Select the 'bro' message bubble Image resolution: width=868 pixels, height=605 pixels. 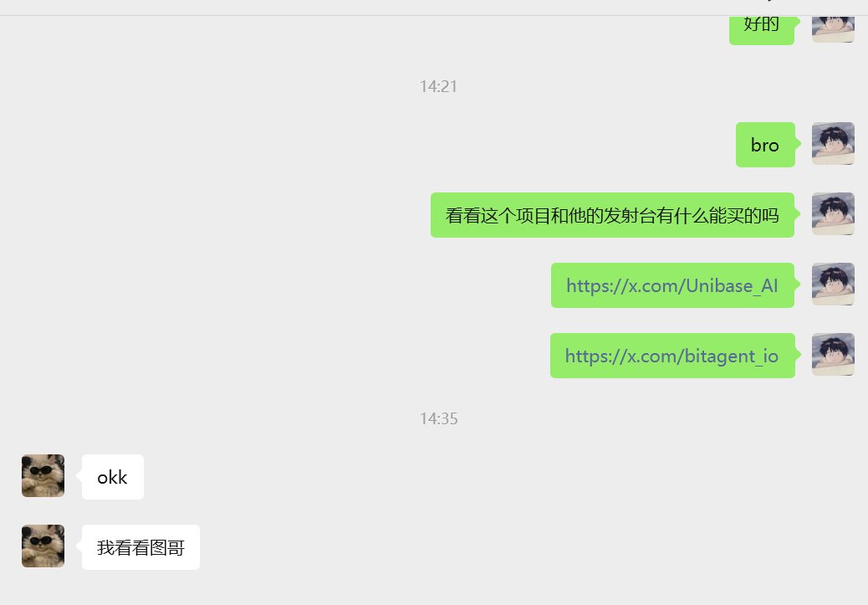coord(765,145)
